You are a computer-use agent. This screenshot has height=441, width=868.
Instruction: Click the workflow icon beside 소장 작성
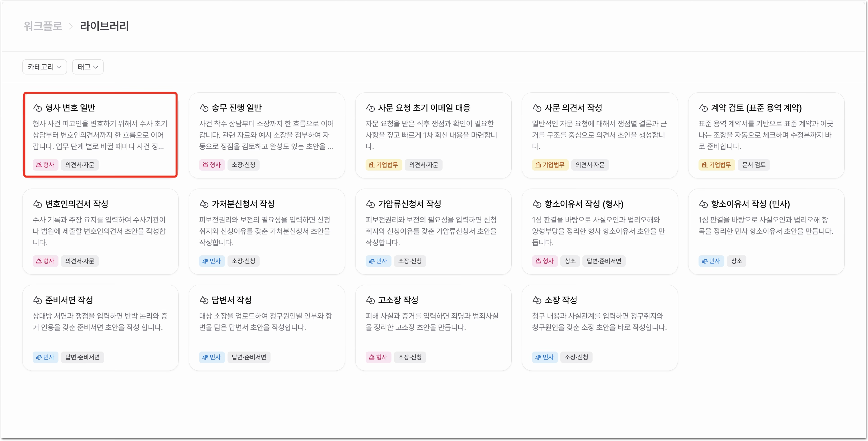point(537,300)
